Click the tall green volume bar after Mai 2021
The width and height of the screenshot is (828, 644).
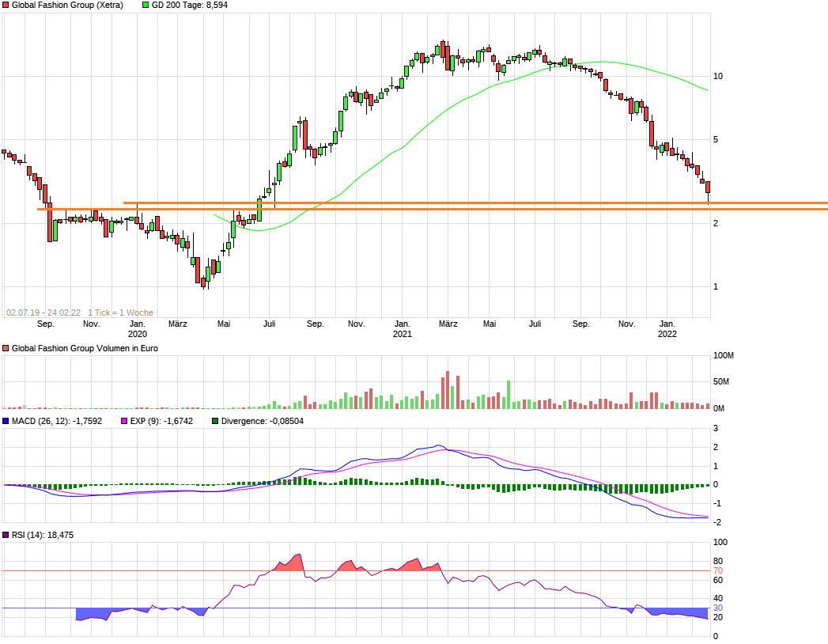509,395
